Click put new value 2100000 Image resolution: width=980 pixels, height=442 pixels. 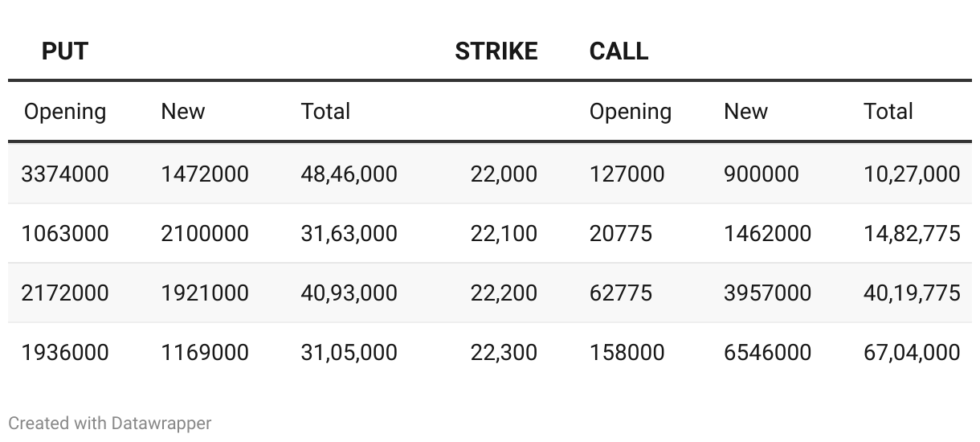click(x=205, y=233)
